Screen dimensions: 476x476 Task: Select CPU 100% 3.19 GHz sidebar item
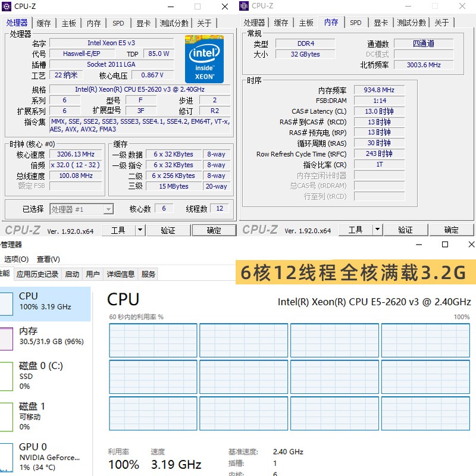[45, 304]
